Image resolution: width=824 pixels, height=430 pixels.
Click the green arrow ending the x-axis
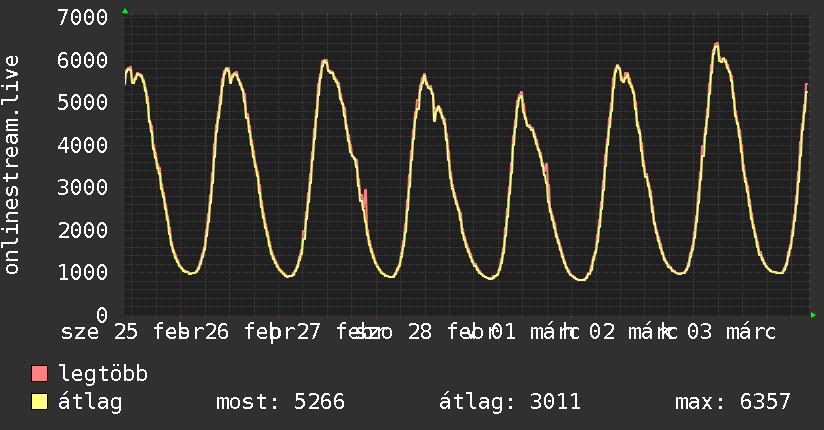(x=813, y=315)
